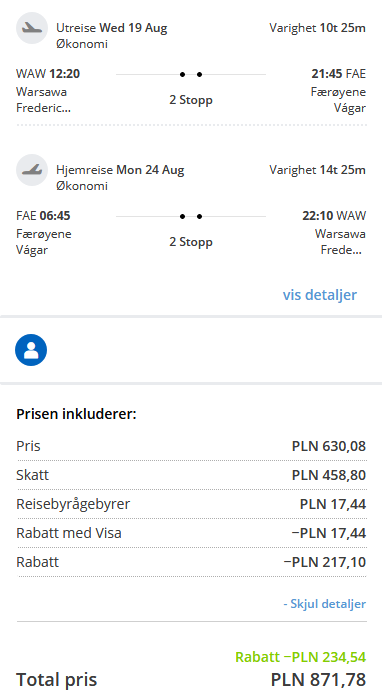
Task: Click the 'Rabatt med Visa' row
Action: (191, 533)
